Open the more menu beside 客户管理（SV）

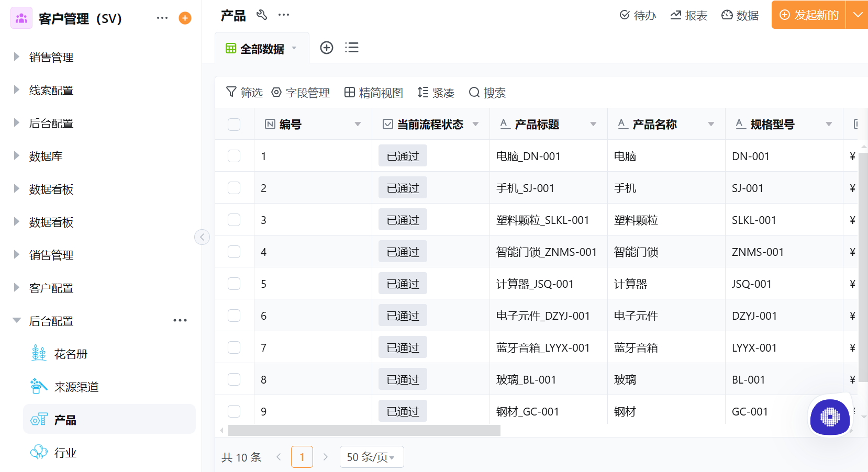pyautogui.click(x=162, y=17)
